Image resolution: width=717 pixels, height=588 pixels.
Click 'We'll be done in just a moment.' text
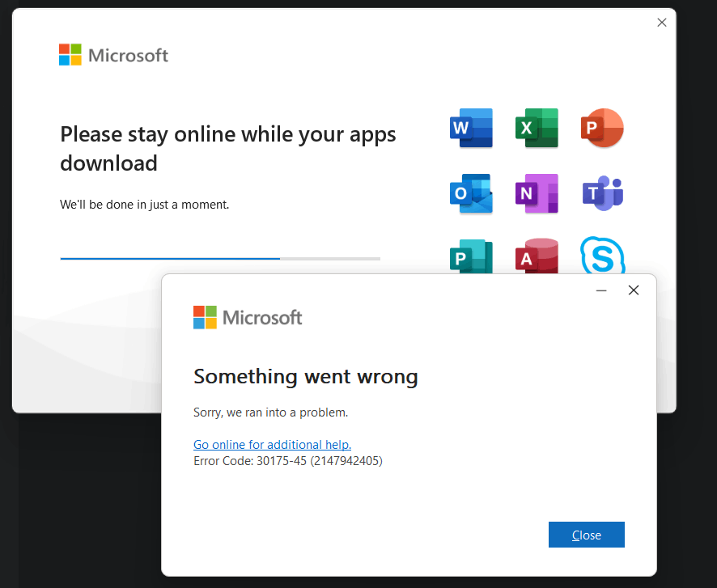145,205
